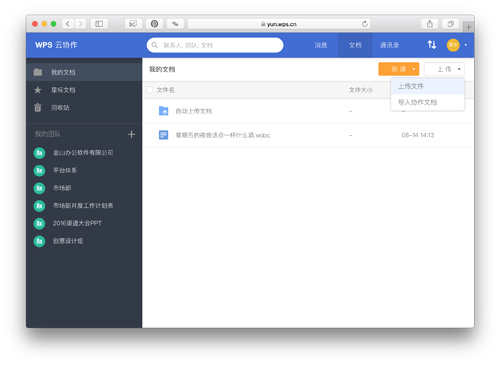Click the 自动上传文档 folder icon

pyautogui.click(x=163, y=111)
